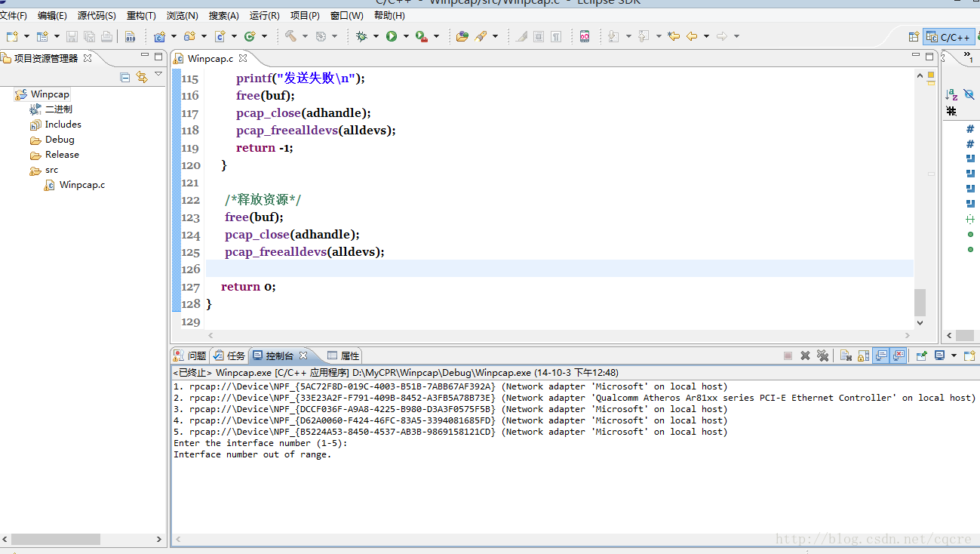Open the New C++ Class dropdown arrow
The image size is (980, 554).
click(x=265, y=36)
